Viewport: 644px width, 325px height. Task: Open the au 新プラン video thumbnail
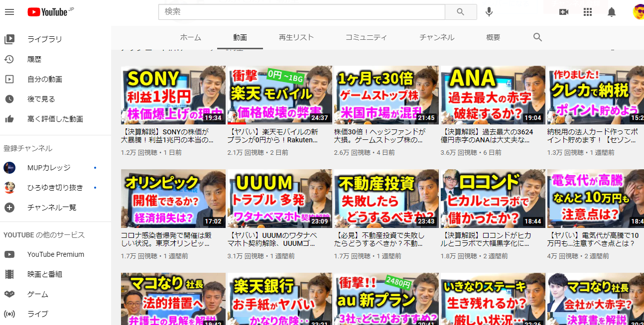[x=386, y=299]
